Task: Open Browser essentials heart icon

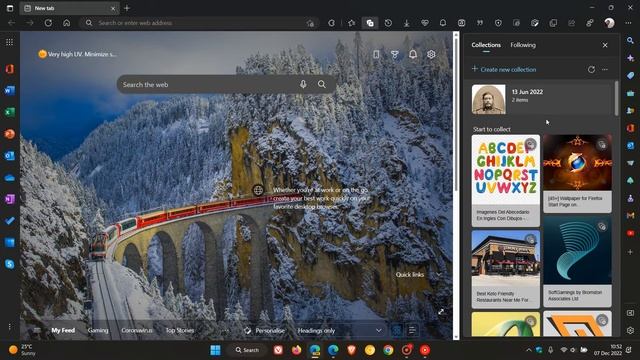Action: coord(425,23)
